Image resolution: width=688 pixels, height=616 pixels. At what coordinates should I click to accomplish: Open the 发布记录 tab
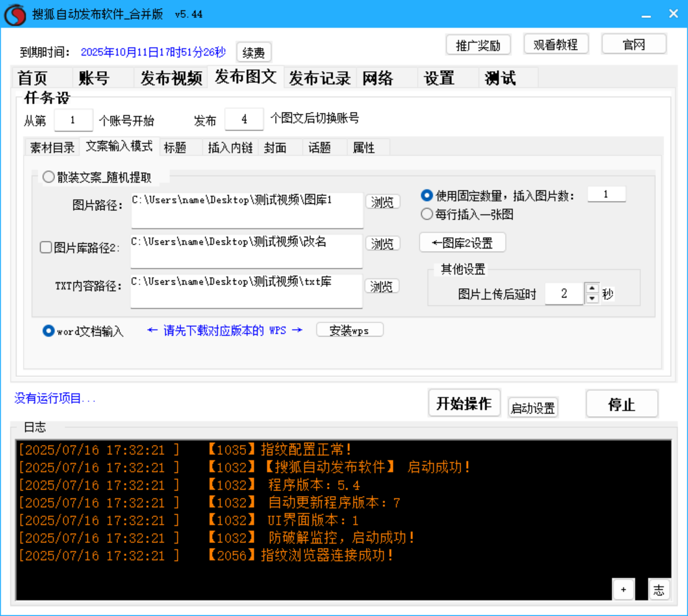[320, 78]
